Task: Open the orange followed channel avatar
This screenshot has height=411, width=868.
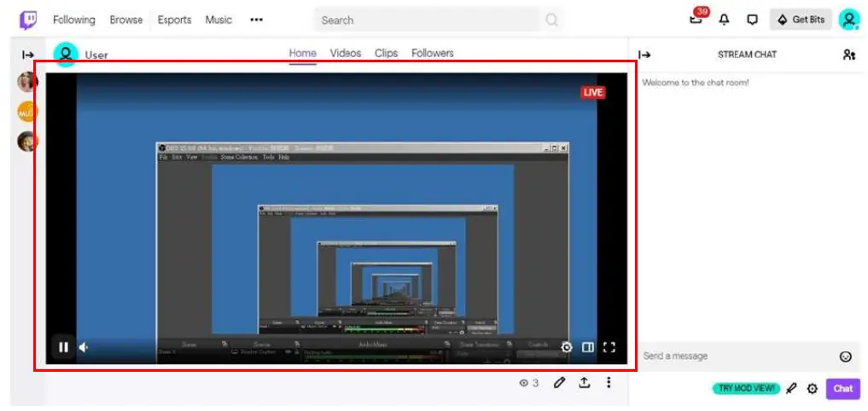Action: (x=27, y=113)
